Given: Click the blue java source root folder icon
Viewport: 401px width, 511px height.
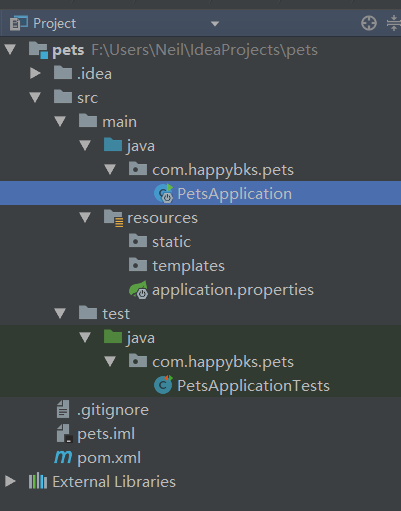Looking at the screenshot, I should (x=113, y=145).
